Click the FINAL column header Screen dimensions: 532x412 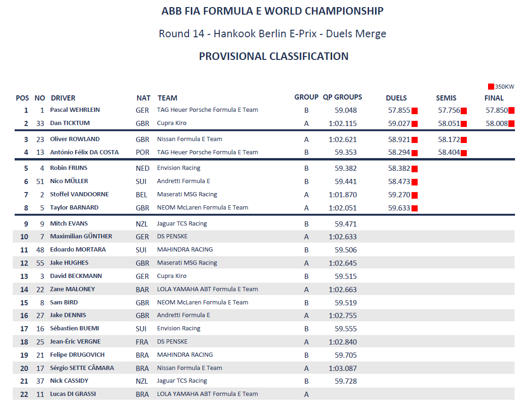[x=494, y=98]
